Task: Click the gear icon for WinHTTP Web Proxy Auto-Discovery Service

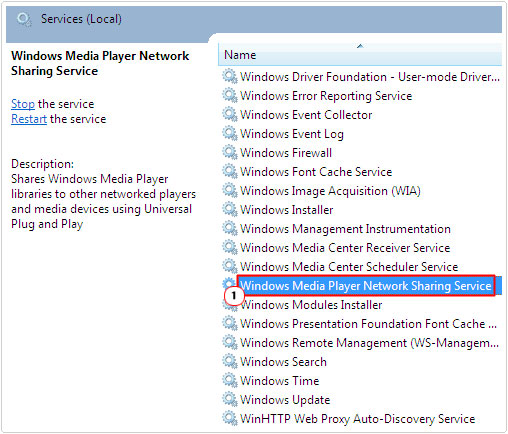Action: click(x=230, y=418)
